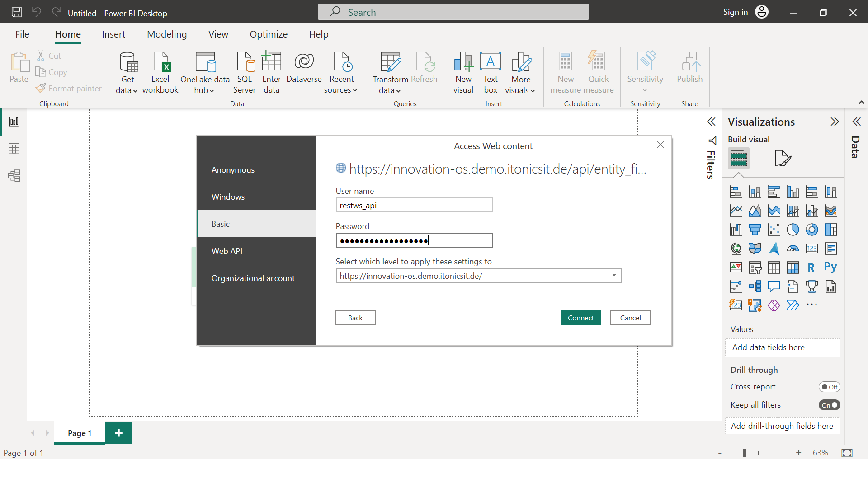Open the Modeling ribbon tab
Screen dimensions: 868x488
(167, 34)
